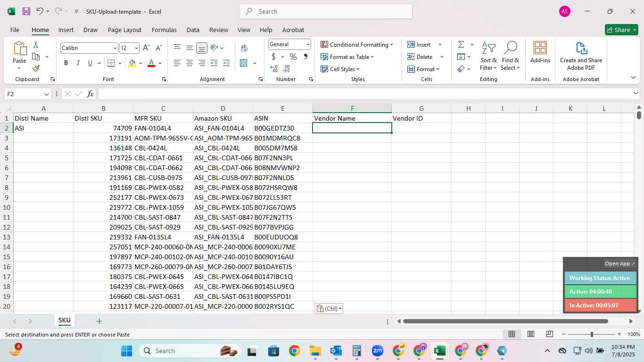644x362 pixels.
Task: Decrease the cell indent
Action: pyautogui.click(x=214, y=63)
